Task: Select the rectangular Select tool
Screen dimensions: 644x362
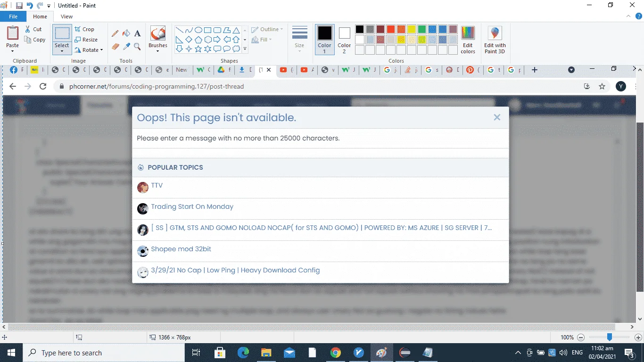Action: 62,33
